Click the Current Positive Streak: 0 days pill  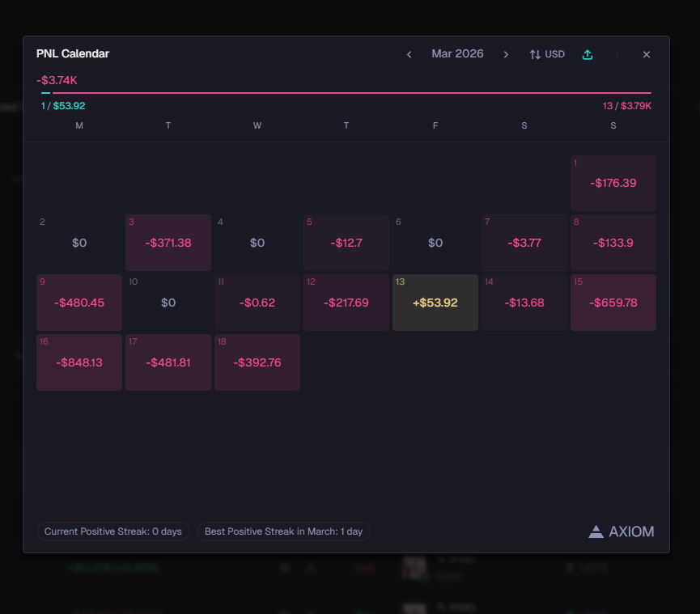(113, 531)
